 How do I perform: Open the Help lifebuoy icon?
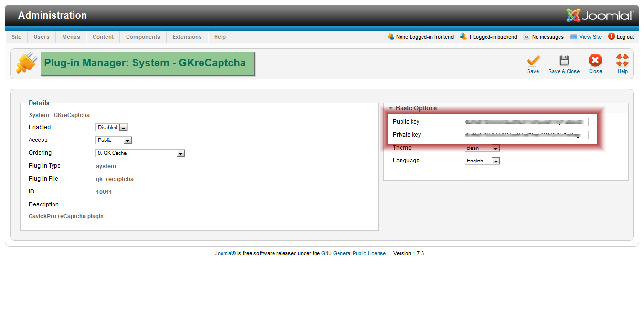click(623, 60)
